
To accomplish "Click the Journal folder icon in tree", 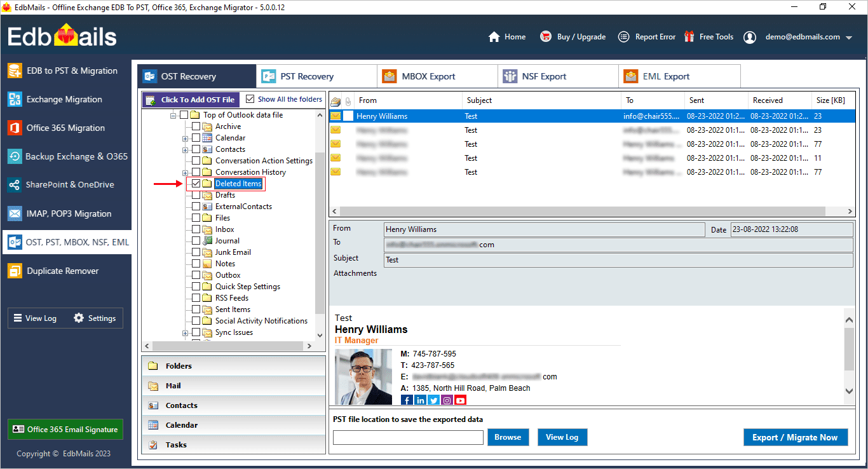I will [x=207, y=241].
